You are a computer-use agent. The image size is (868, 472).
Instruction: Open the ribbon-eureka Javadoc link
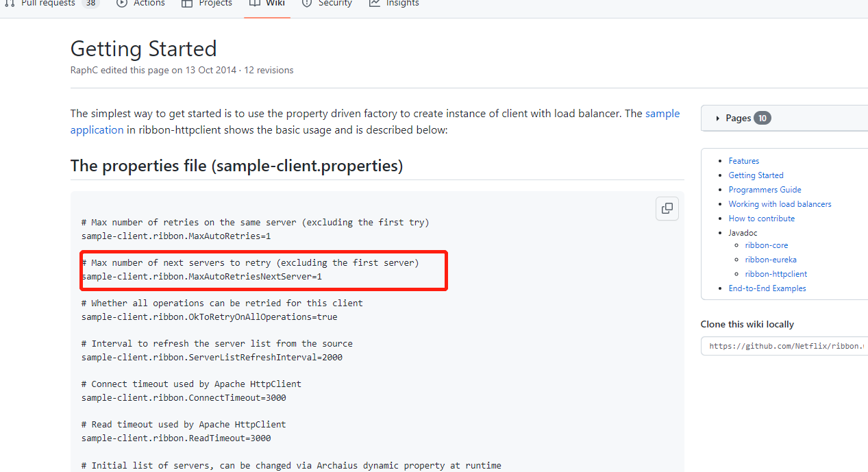pos(771,259)
